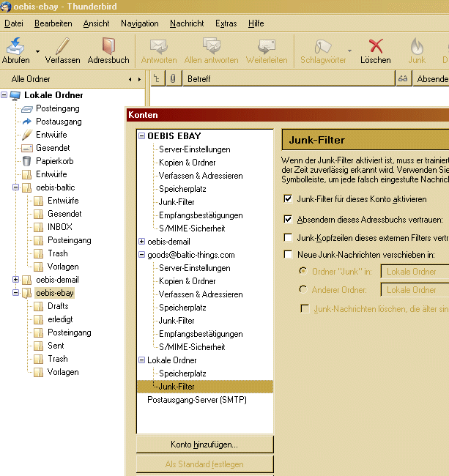Open the Navigation menu
449x476 pixels.
140,23
